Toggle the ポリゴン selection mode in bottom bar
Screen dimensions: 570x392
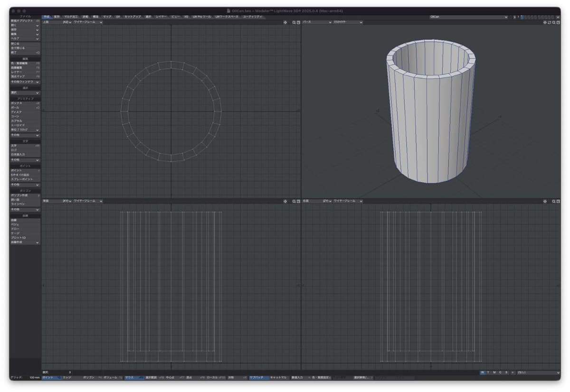(x=92, y=377)
